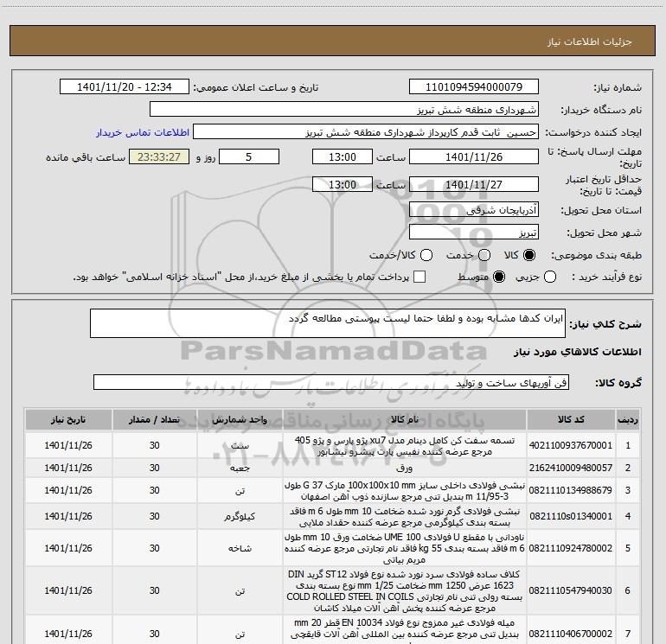
Task: Select product code 0821110406700002
Action: [571, 634]
